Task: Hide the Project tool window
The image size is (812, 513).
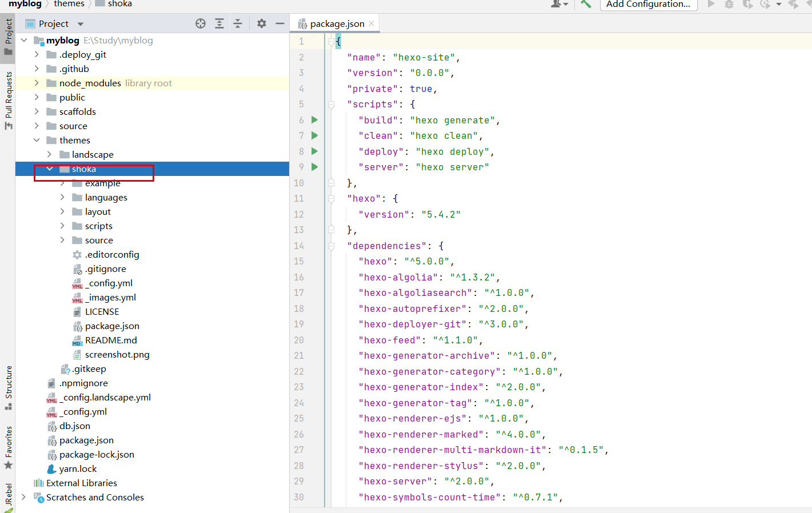Action: click(x=279, y=23)
